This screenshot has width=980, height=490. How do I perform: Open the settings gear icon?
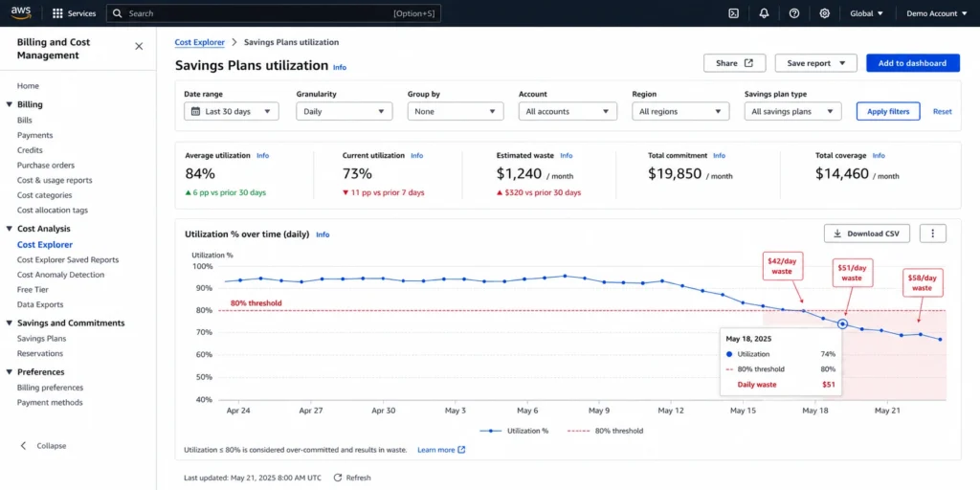(824, 13)
